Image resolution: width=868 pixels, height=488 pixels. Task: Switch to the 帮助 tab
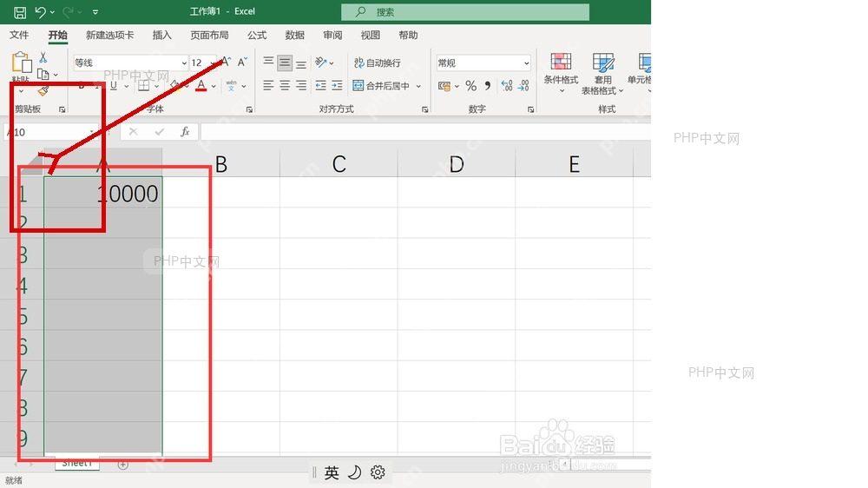pyautogui.click(x=408, y=35)
